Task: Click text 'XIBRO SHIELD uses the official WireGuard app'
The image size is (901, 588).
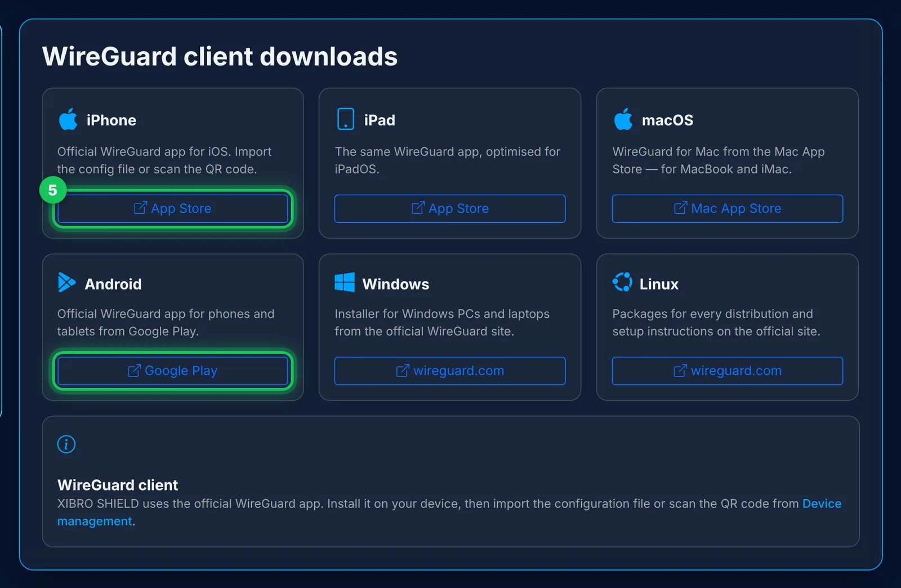Action: (x=190, y=504)
